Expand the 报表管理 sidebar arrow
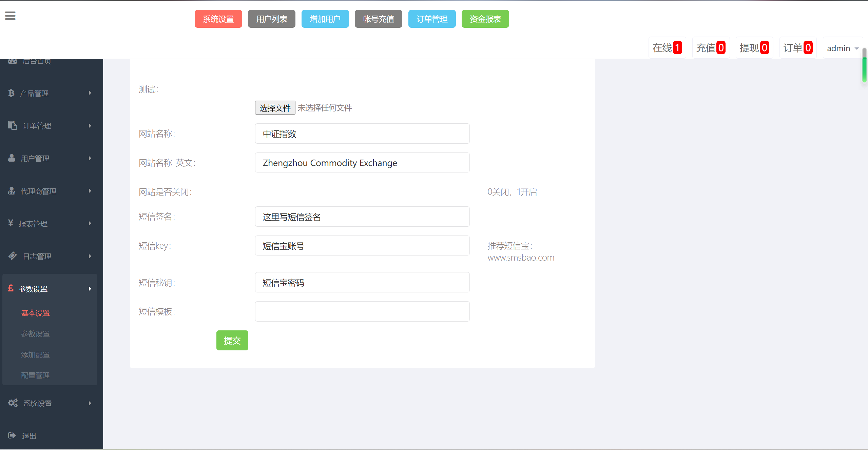Viewport: 868px width, 450px height. (x=90, y=223)
